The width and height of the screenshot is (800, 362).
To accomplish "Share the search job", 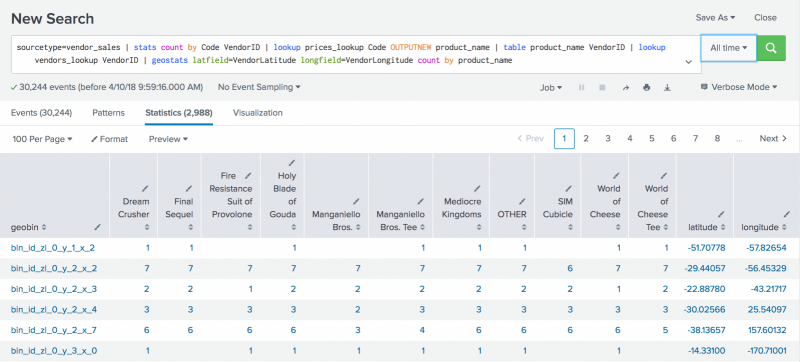I will tap(626, 88).
